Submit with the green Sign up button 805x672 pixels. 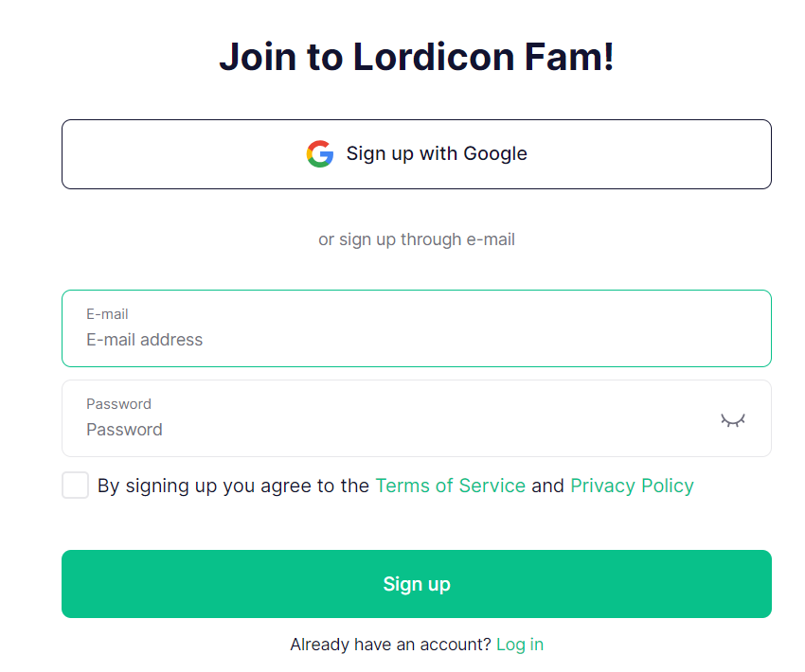tap(417, 584)
